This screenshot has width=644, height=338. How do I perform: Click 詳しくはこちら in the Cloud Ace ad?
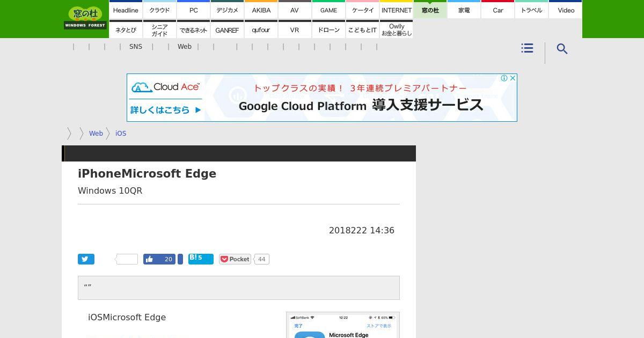[166, 110]
